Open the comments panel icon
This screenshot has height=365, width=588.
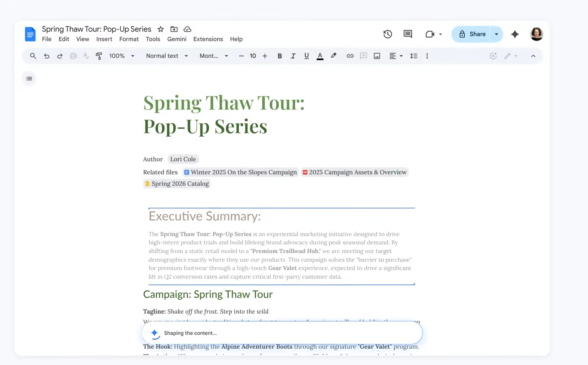[x=408, y=34]
